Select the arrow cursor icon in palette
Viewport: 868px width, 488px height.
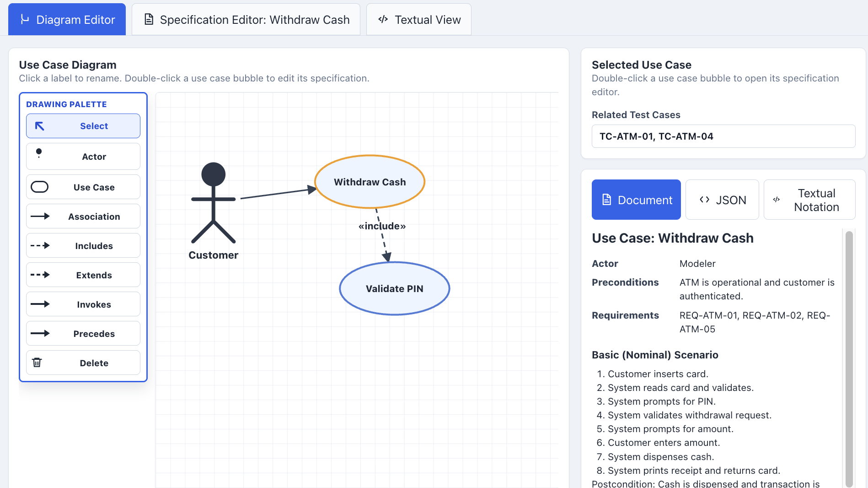coord(40,126)
